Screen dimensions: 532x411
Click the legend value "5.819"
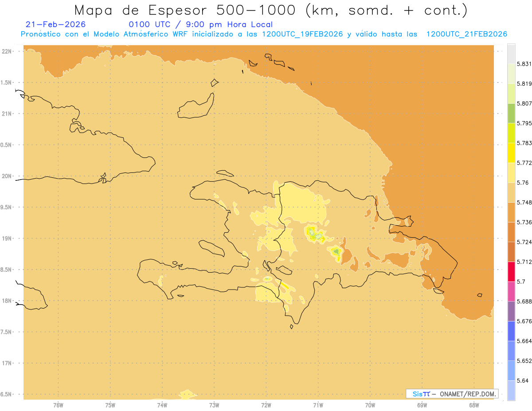524,83
